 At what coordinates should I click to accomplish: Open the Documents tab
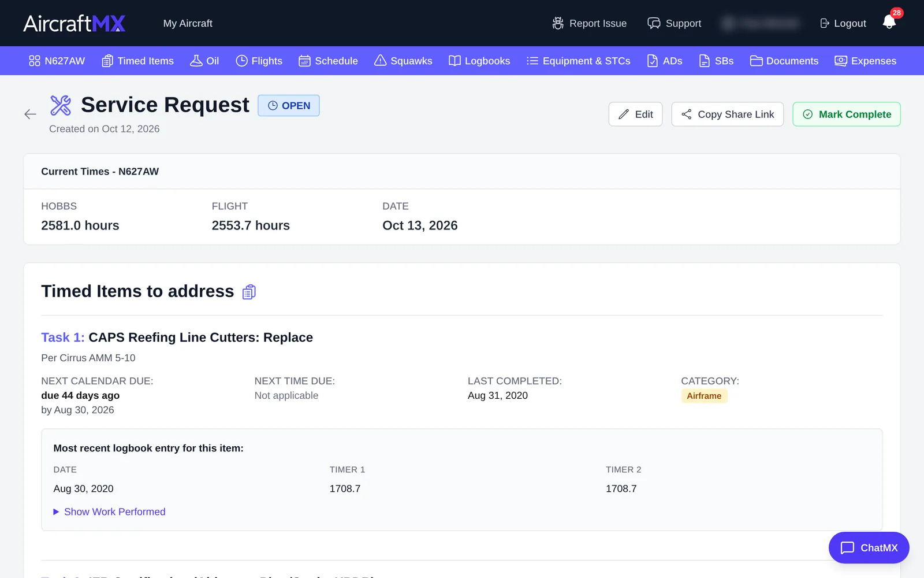[784, 61]
